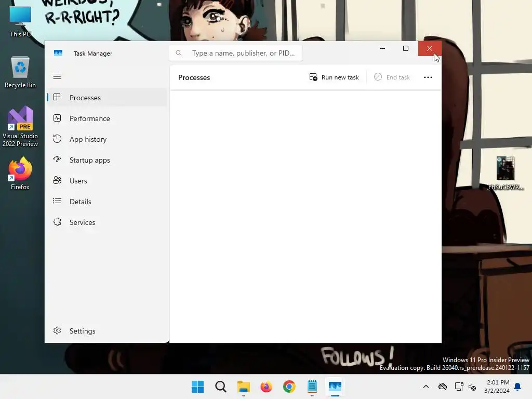Switch to Services page
Screen dimensions: 532x399
coord(107,222)
